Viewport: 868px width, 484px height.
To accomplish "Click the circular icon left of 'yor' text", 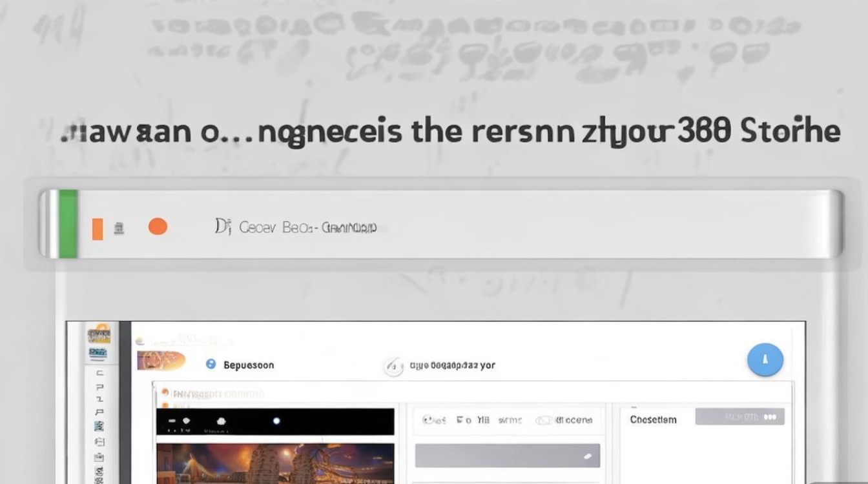I will pos(393,366).
